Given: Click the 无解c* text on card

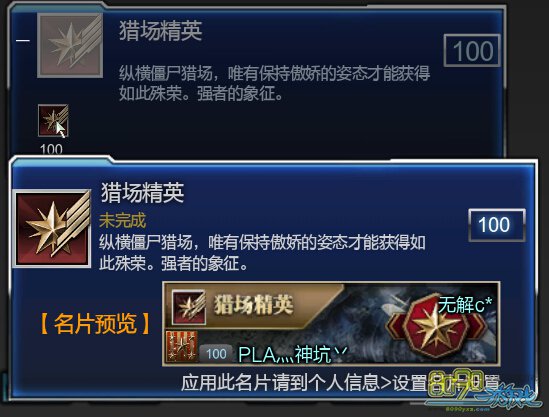Looking at the screenshot, I should pos(465,305).
